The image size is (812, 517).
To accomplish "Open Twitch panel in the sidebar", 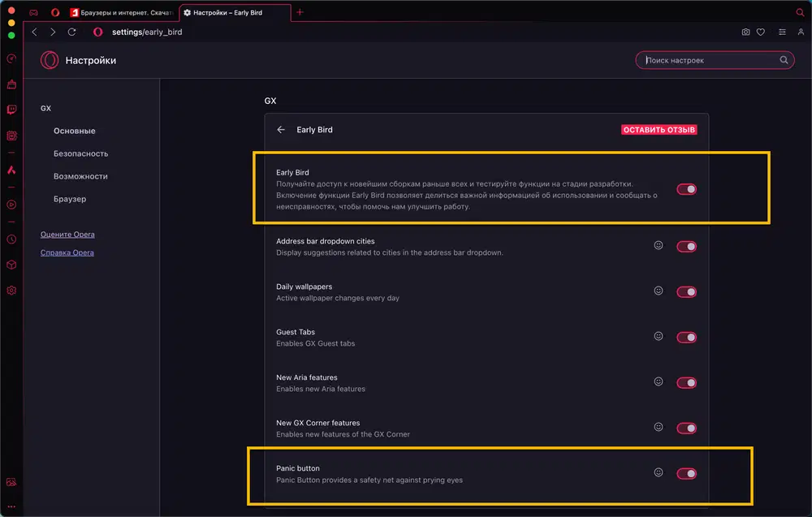I will (11, 110).
